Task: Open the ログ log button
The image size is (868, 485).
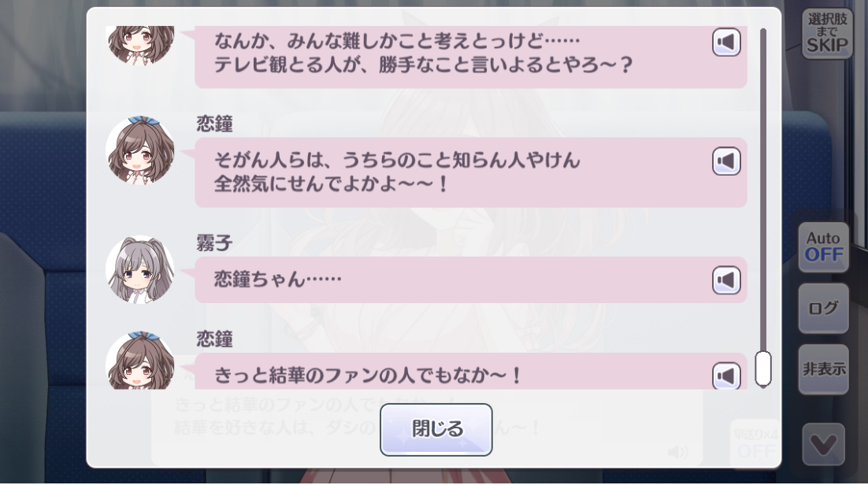Action: tap(824, 309)
